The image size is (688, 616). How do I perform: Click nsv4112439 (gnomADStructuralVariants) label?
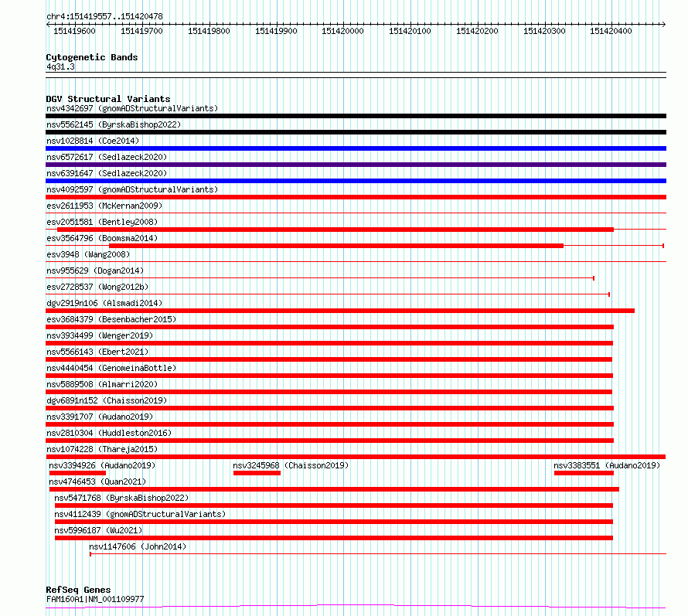(x=140, y=514)
